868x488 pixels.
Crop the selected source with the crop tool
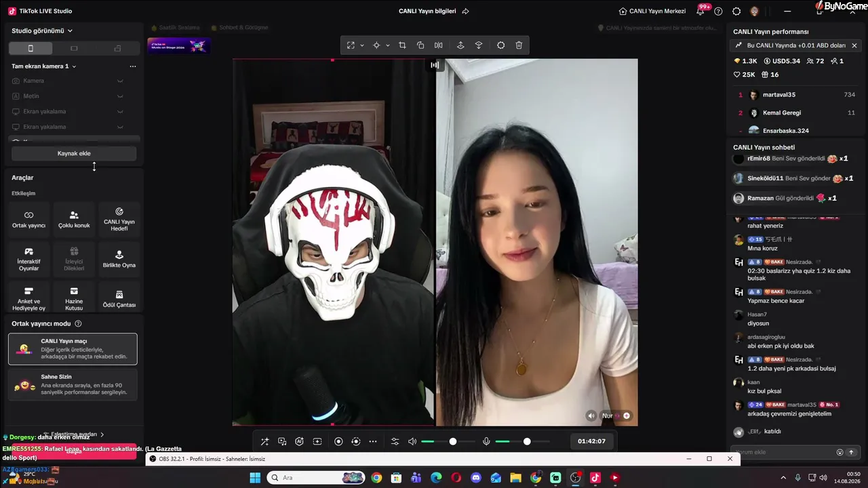(x=402, y=45)
